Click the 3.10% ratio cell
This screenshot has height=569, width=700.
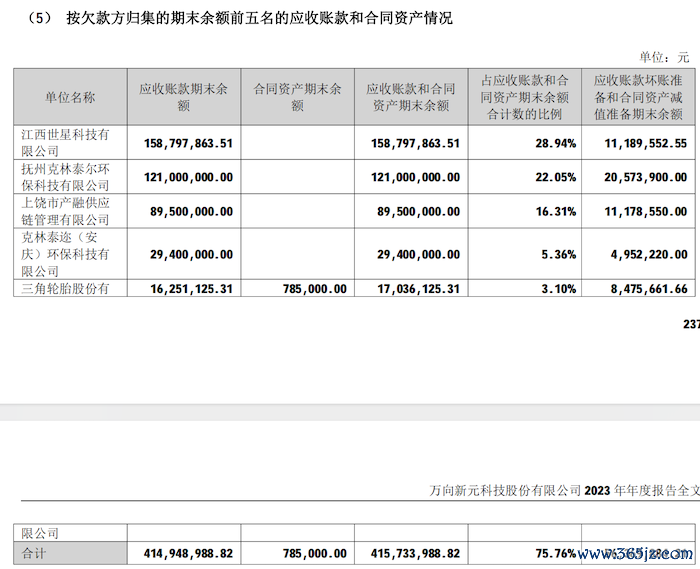pos(559,289)
